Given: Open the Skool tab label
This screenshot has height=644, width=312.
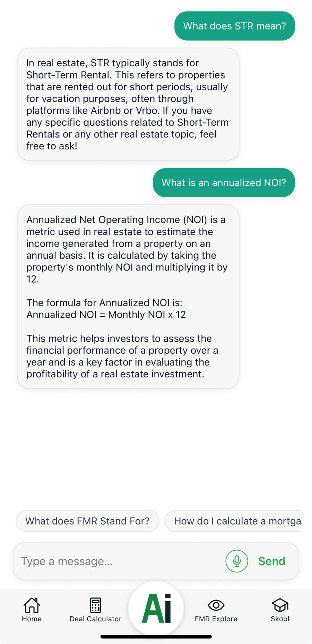Looking at the screenshot, I should point(280,619).
